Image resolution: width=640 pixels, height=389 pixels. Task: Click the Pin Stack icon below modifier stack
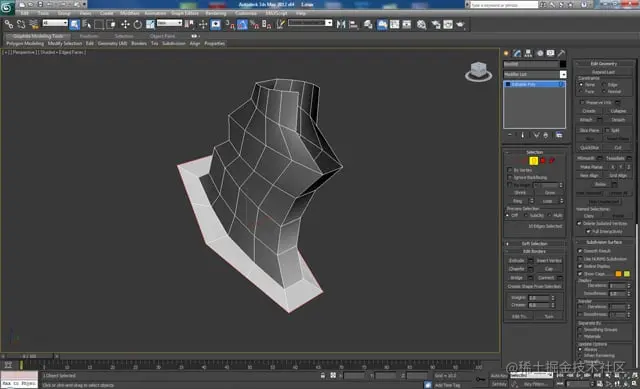point(510,135)
